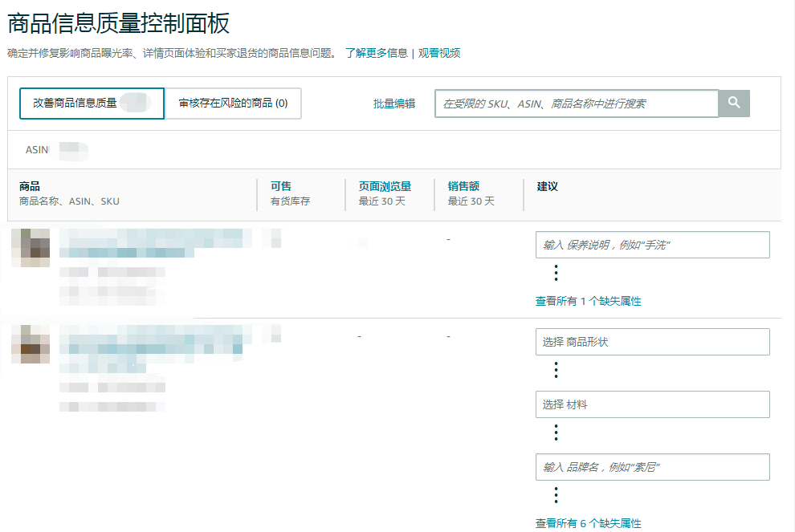Viewport: 795px width, 532px height.
Task: Expand ellipsis under the 材料 selector
Action: [556, 433]
